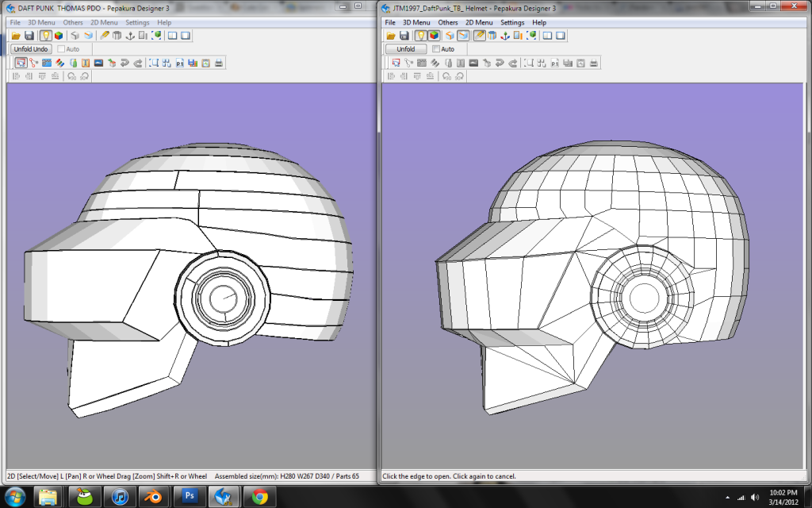
Task: Toggle the knife edge-cutting mode in JTM1997 helmet window
Action: (x=480, y=35)
